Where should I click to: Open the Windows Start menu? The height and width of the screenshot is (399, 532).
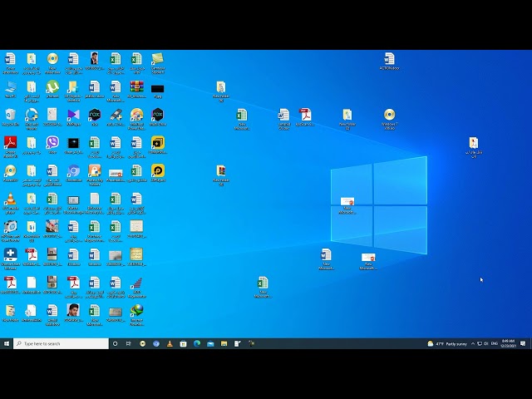coord(7,343)
